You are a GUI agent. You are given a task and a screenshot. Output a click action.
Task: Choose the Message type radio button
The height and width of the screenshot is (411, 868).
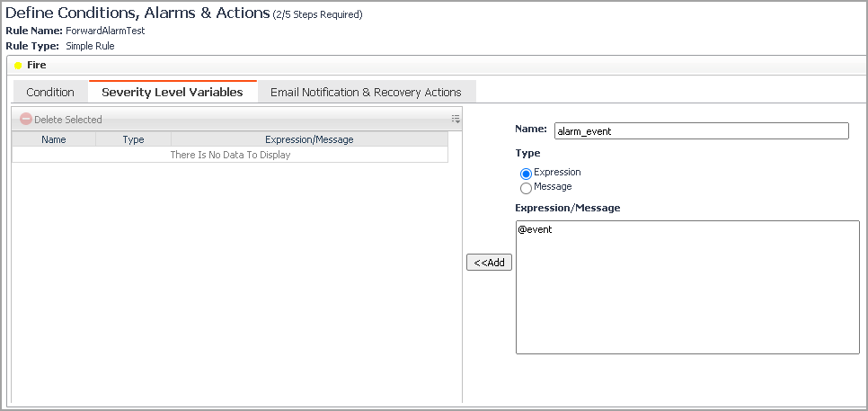[x=526, y=188]
